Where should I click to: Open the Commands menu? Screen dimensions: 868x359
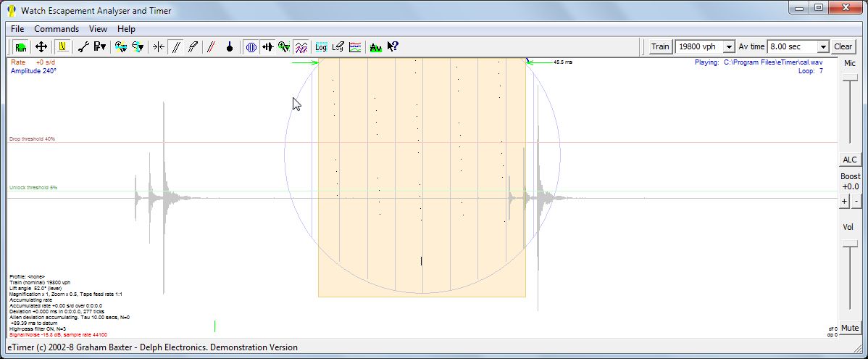coord(57,29)
